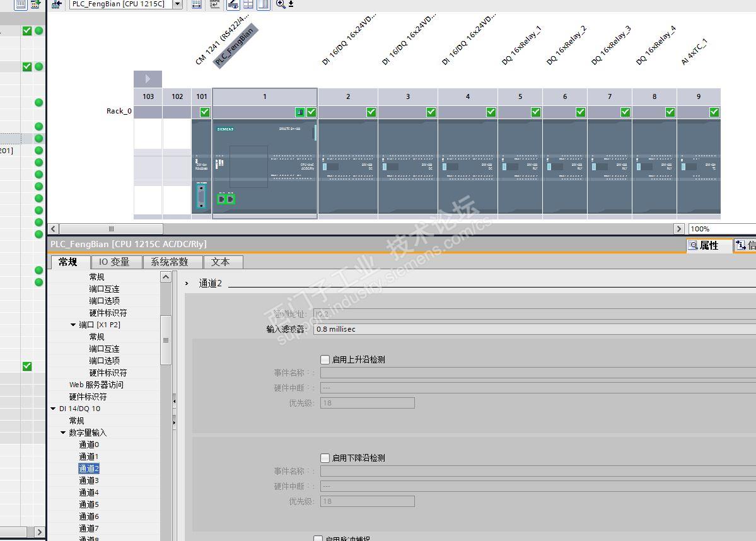
Task: Click the table view icon in left panel
Action: [21, 4]
